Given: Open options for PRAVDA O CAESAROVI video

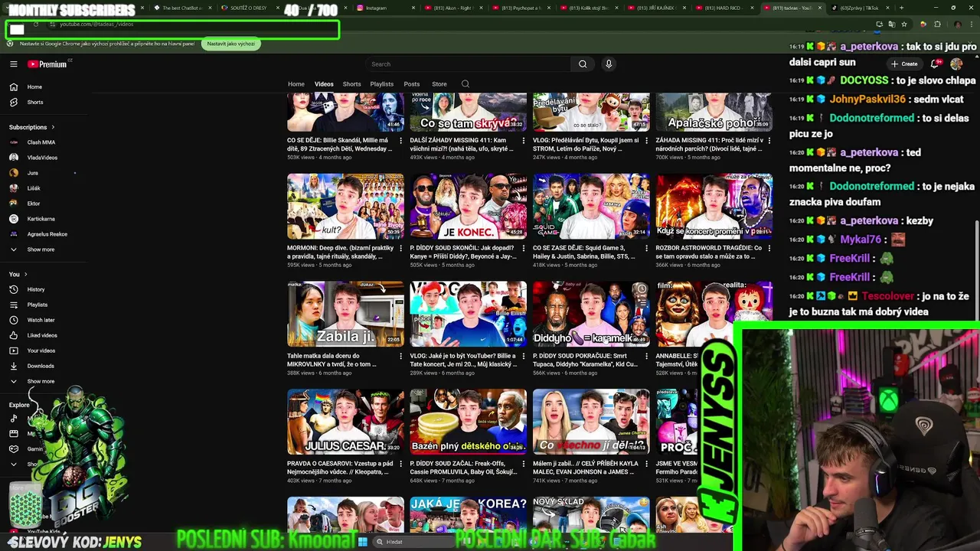Looking at the screenshot, I should tap(400, 464).
